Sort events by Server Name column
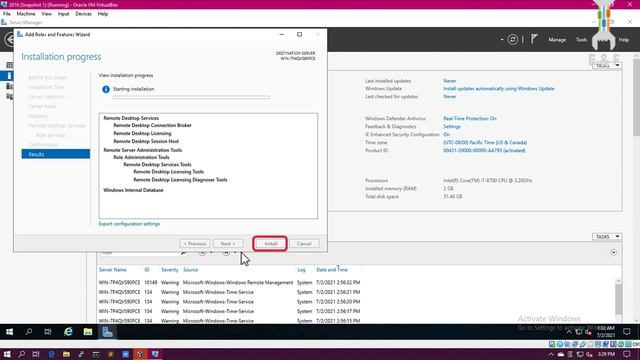The height and width of the screenshot is (360, 640). tap(113, 270)
